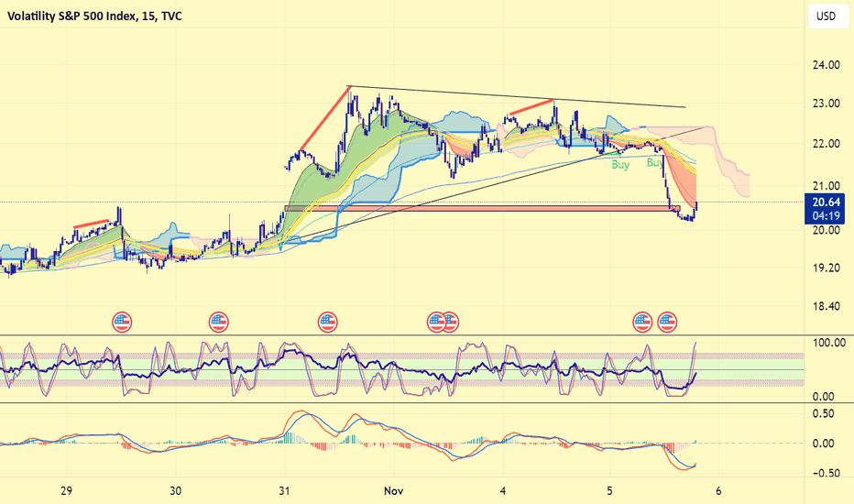This screenshot has height=504, width=854.
Task: Click the 20.00 price scale label
Action: 826,230
